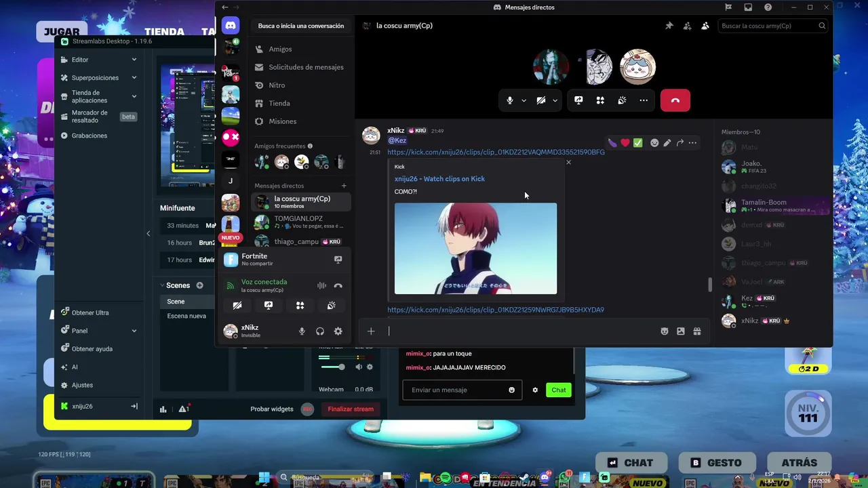Share your screen from call bar
Viewport: 868px width, 488px height.
pos(578,100)
